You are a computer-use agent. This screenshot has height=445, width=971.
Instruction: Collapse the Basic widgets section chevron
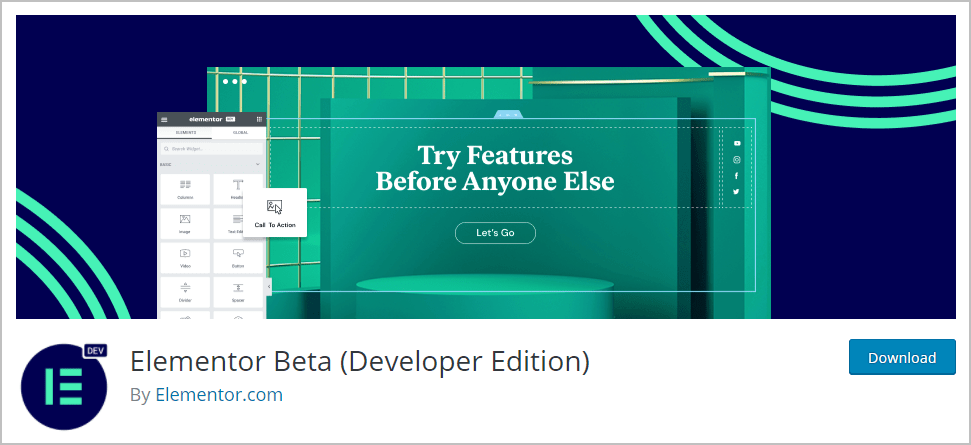(258, 165)
